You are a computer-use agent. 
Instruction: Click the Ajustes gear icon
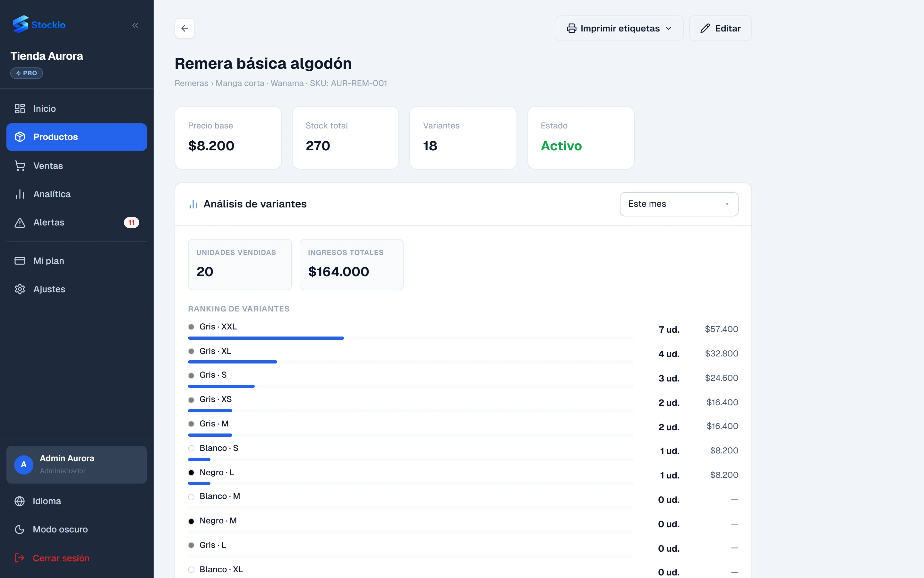pos(20,289)
